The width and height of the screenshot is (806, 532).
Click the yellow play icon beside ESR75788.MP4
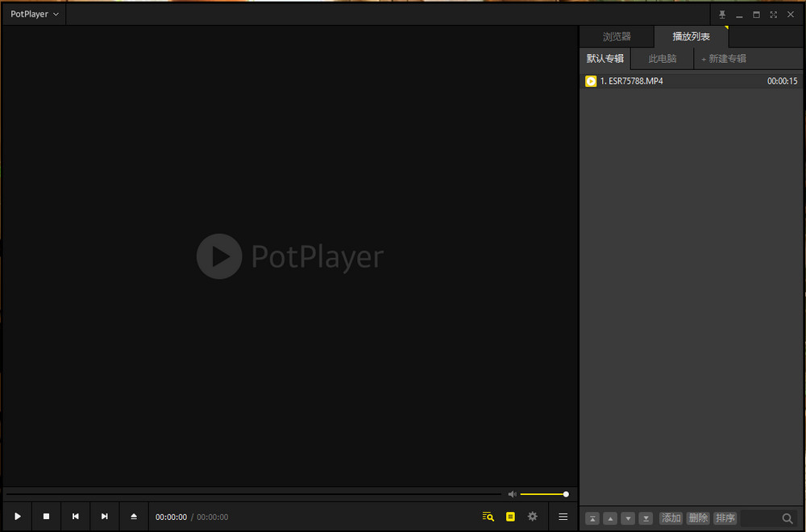(x=591, y=81)
